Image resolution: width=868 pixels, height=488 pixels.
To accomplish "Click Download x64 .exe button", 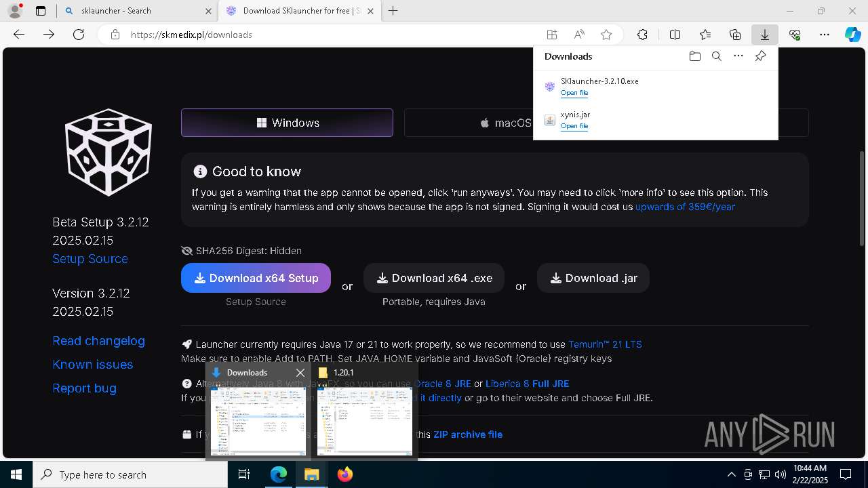I will [434, 278].
